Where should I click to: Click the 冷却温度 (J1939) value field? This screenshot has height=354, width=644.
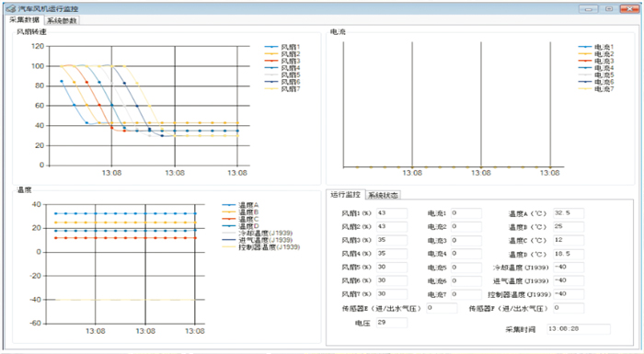[x=569, y=267]
